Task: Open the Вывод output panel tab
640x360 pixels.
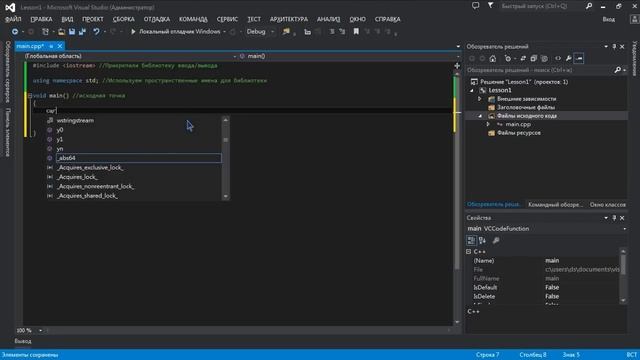Action: (23, 341)
